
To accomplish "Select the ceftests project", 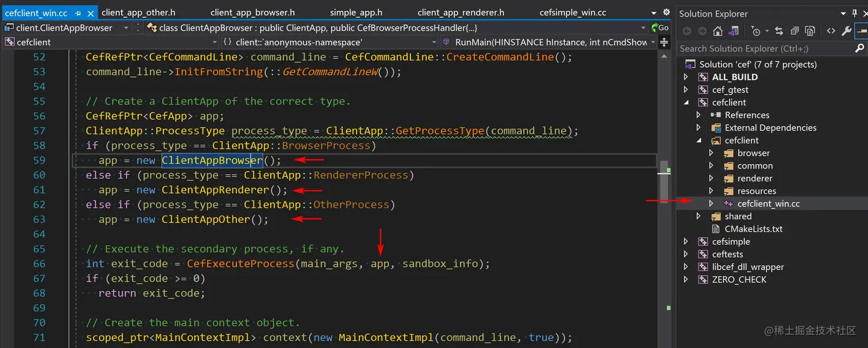I will tap(727, 254).
